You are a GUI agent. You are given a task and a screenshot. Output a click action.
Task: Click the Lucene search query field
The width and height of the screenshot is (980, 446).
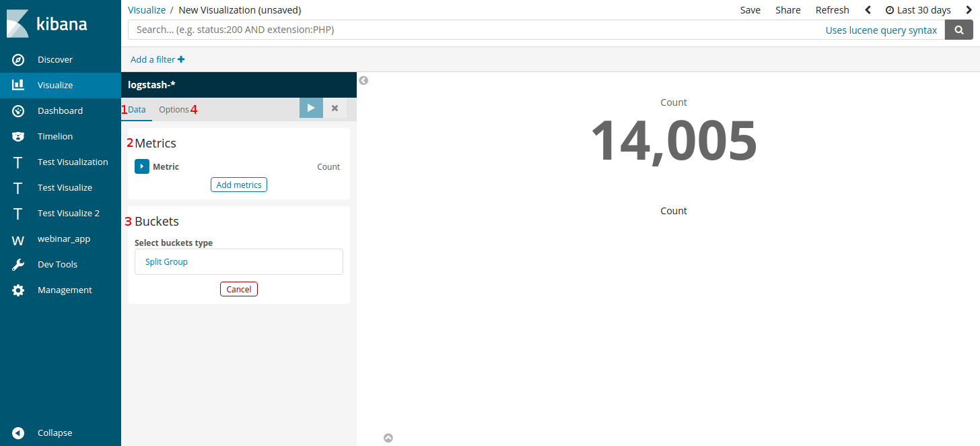tap(471, 30)
